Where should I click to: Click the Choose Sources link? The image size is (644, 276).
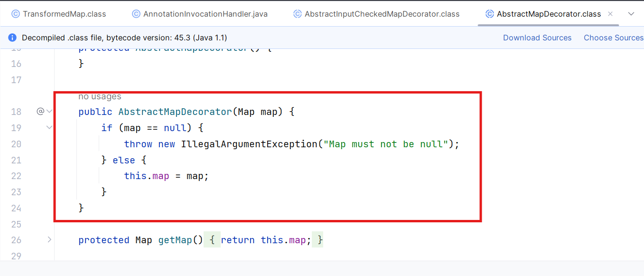(614, 38)
